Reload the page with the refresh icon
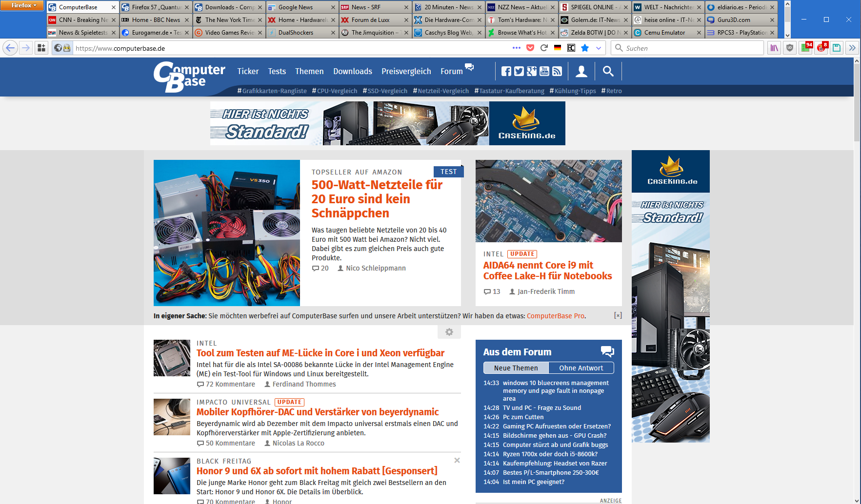This screenshot has width=861, height=504. coord(544,48)
